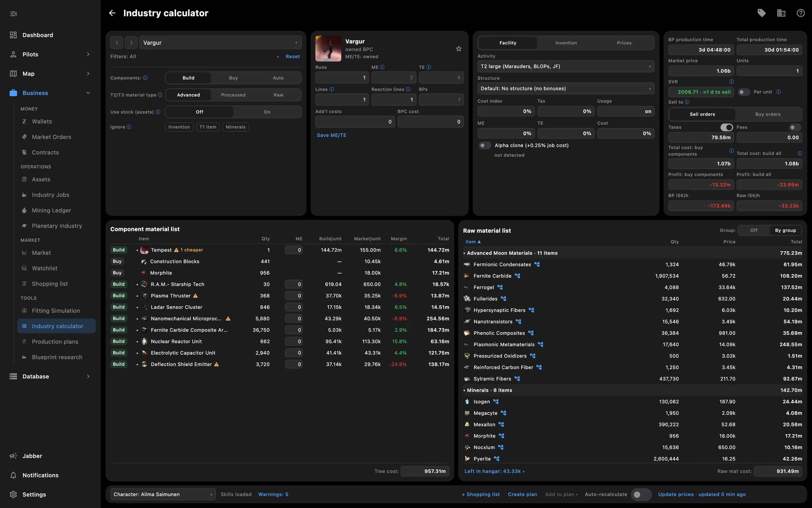Click Update prices link
The image size is (812, 508).
(702, 494)
